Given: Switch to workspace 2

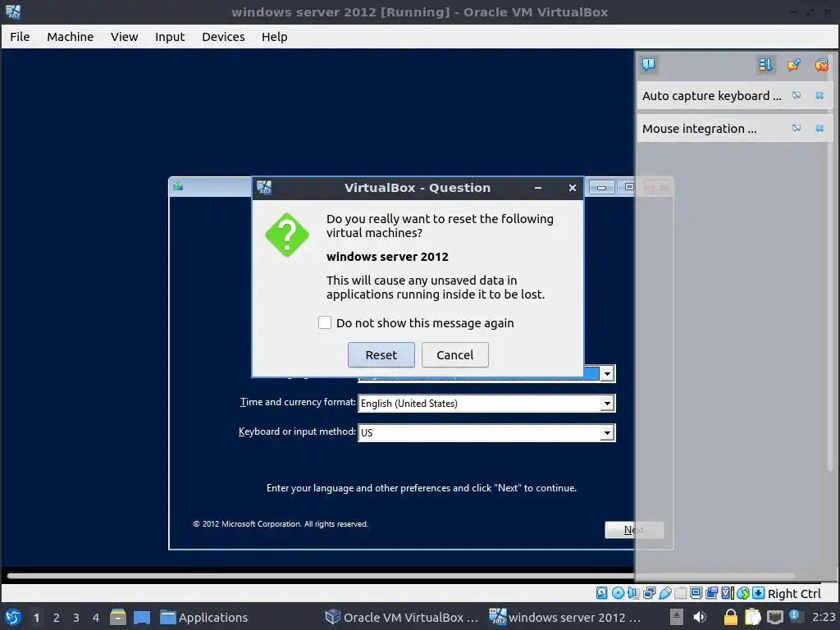Looking at the screenshot, I should pyautogui.click(x=56, y=618).
